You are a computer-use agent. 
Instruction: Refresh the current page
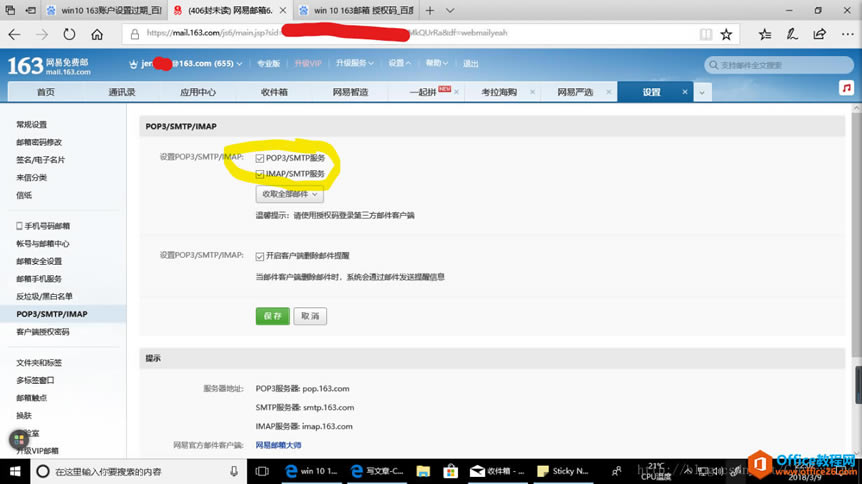[69, 35]
